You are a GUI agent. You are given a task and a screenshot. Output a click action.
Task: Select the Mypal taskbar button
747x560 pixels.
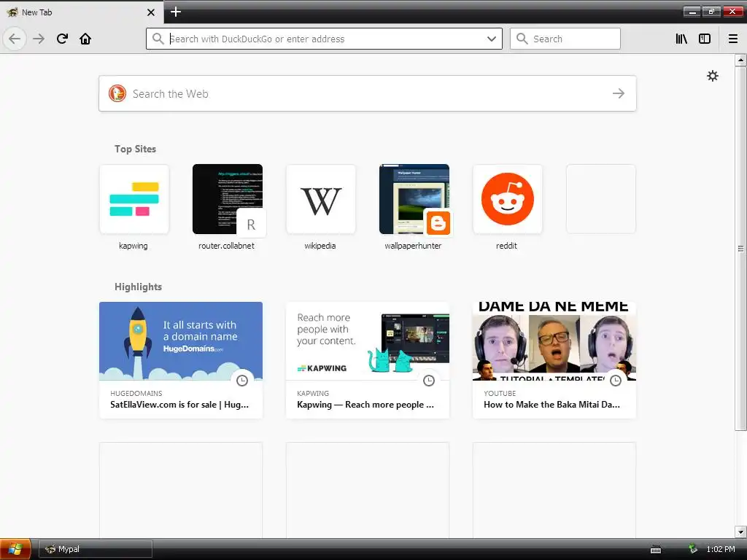pos(96,549)
